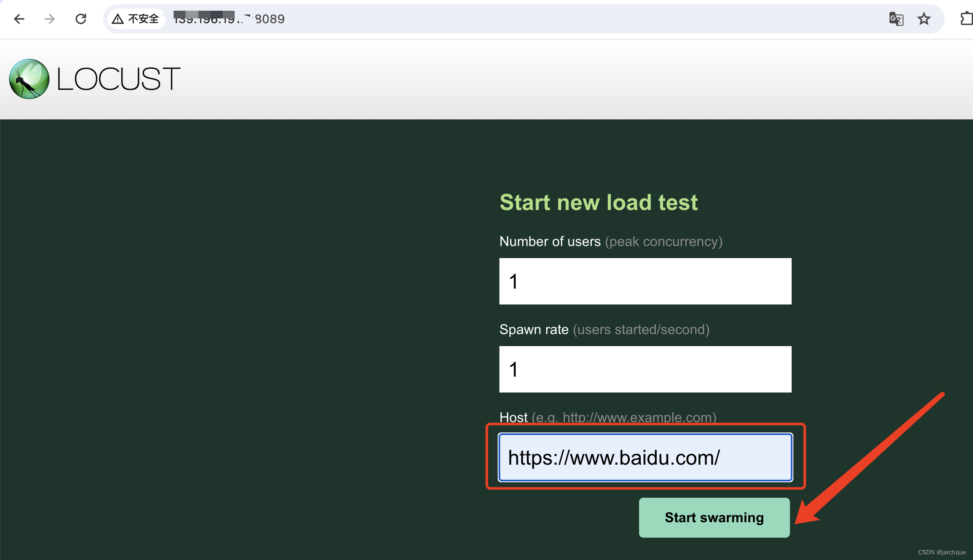The image size is (973, 560).
Task: Click the Number of users input field
Action: click(645, 281)
